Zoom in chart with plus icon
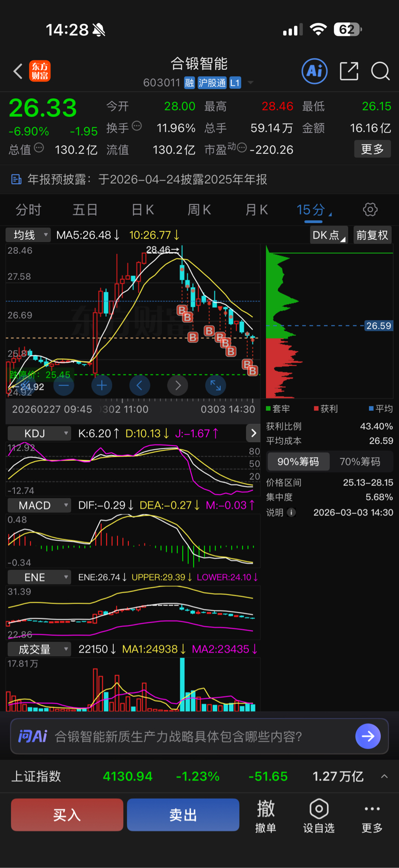The image size is (399, 868). [102, 385]
